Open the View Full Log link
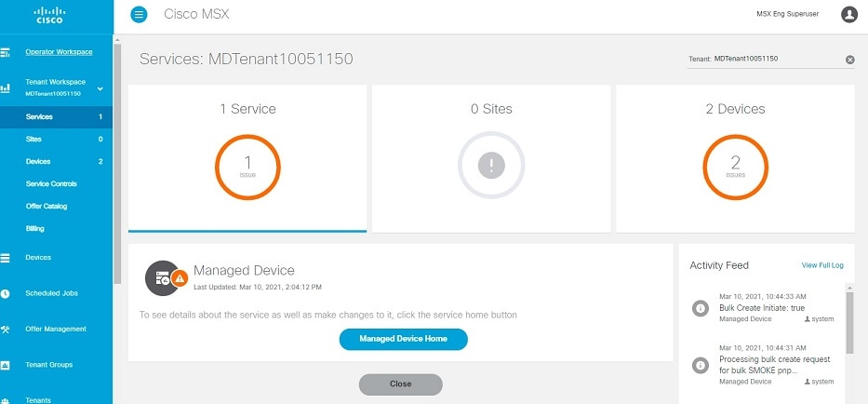Image resolution: width=868 pixels, height=404 pixels. (x=822, y=265)
